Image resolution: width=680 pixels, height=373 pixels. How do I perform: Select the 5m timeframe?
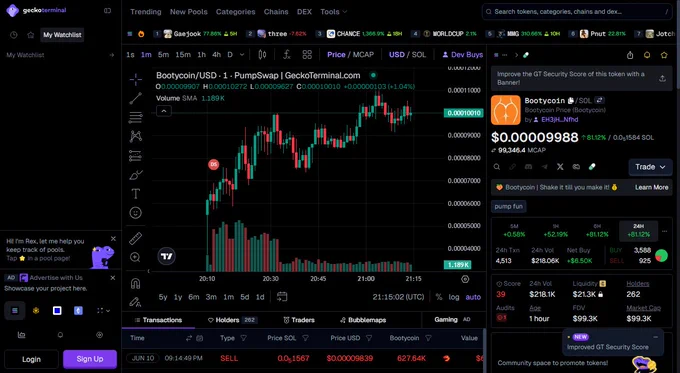[x=163, y=55]
